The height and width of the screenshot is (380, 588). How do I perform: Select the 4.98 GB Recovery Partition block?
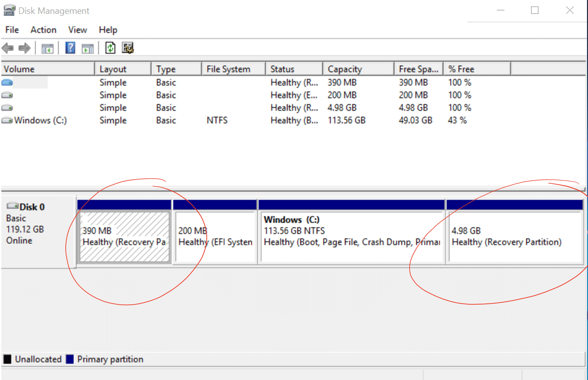[515, 232]
